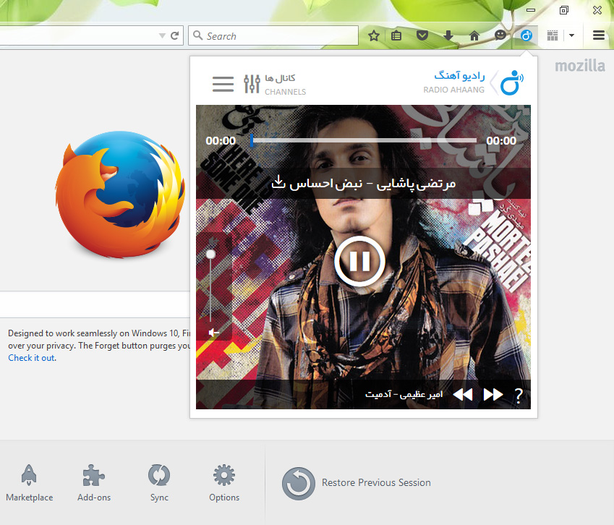Minimize the Firefox window

click(x=531, y=10)
